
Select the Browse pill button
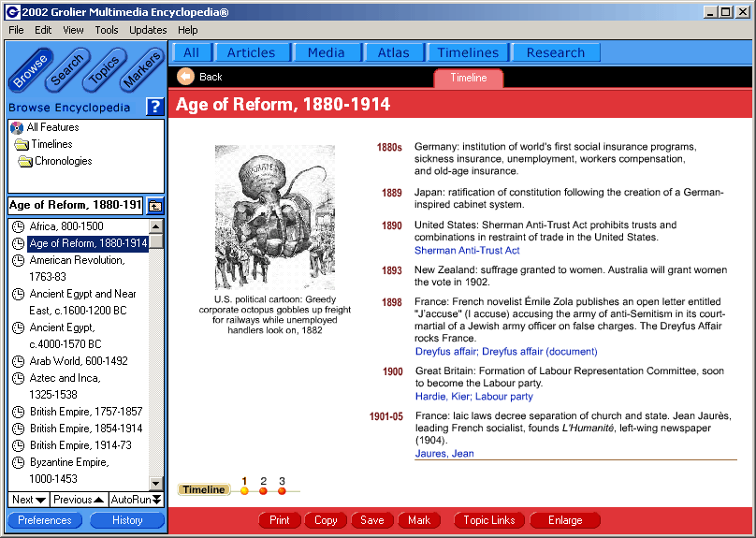30,71
